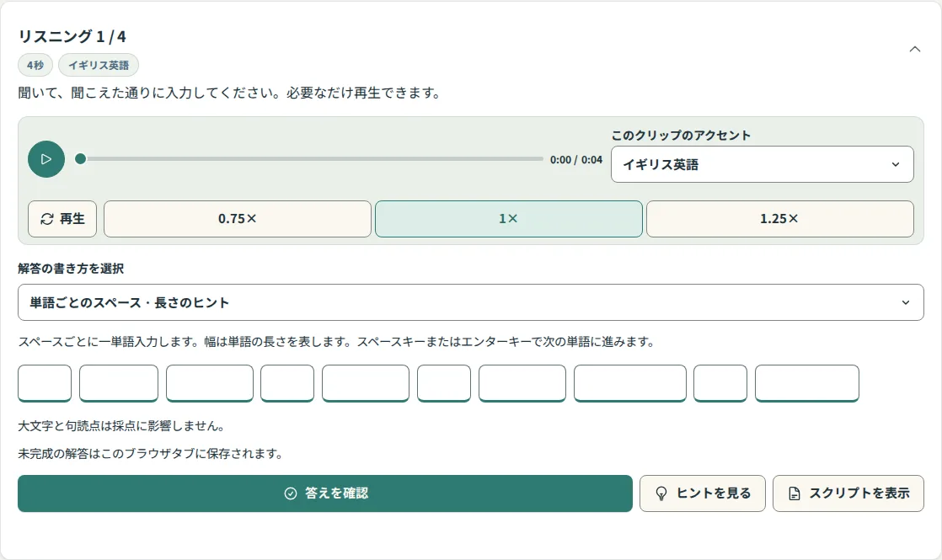Image resolution: width=942 pixels, height=560 pixels.
Task: Click the 4秒 duration badge
Action: pos(35,65)
